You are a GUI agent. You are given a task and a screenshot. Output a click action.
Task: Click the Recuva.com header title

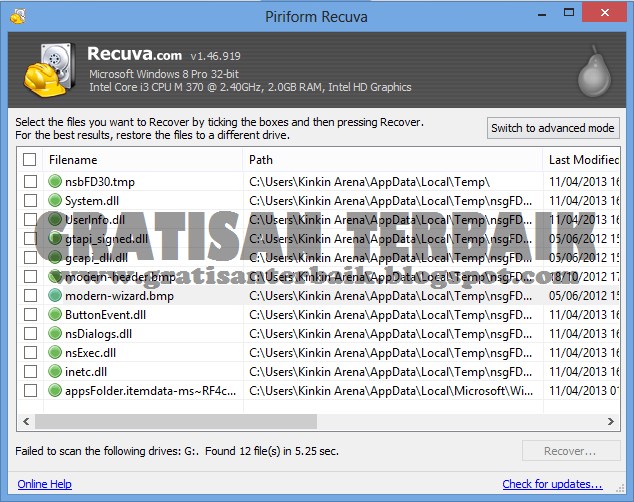(135, 54)
